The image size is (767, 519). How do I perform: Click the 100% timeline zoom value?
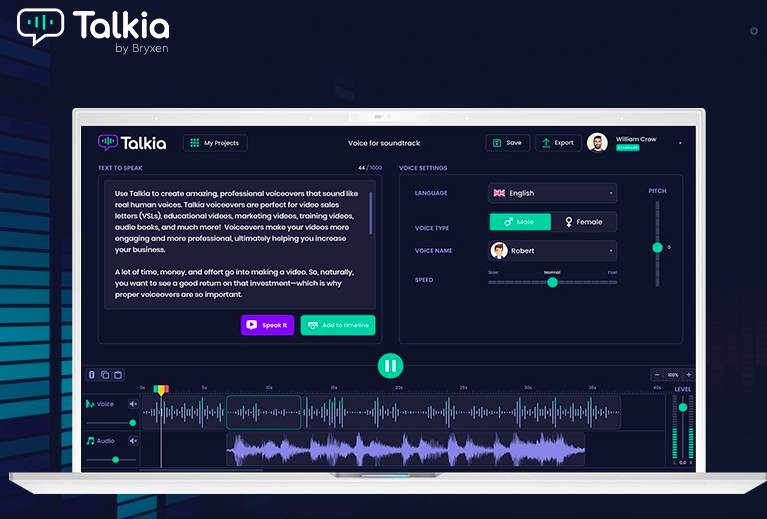pos(673,375)
